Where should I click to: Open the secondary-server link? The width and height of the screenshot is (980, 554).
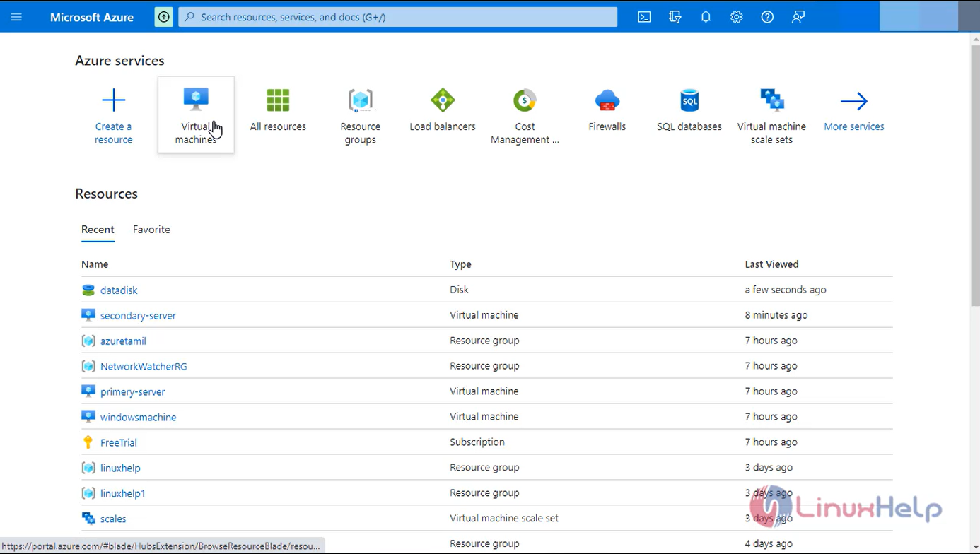(138, 316)
